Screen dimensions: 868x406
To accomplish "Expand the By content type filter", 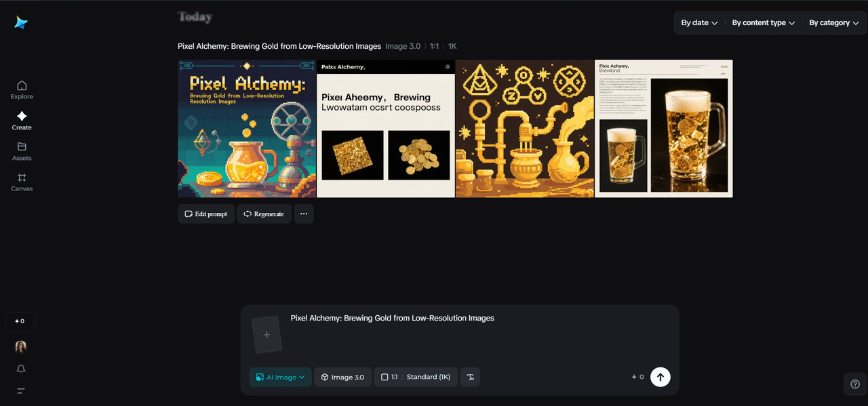I will point(764,22).
